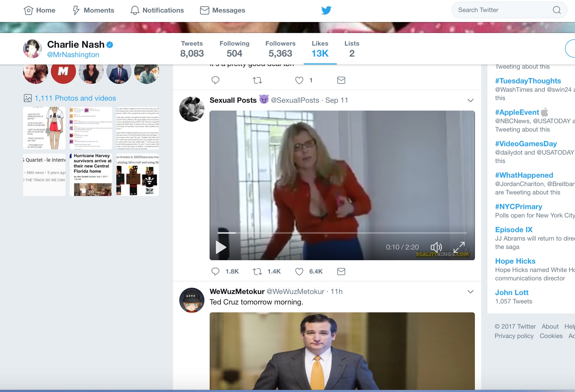
Task: Open the Tweets tab
Action: tap(192, 49)
